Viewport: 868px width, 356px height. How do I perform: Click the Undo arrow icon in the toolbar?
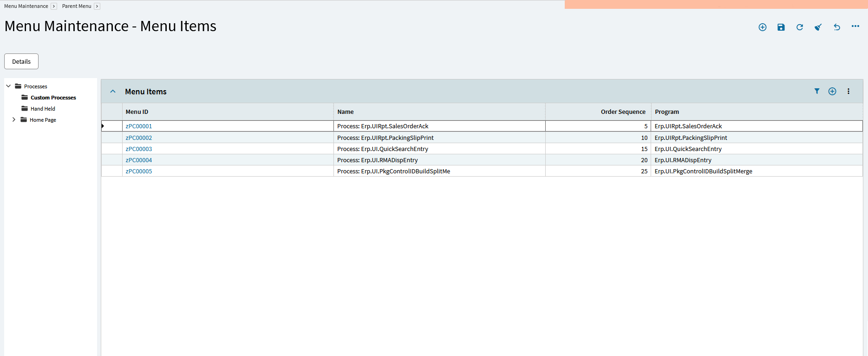[x=837, y=27]
